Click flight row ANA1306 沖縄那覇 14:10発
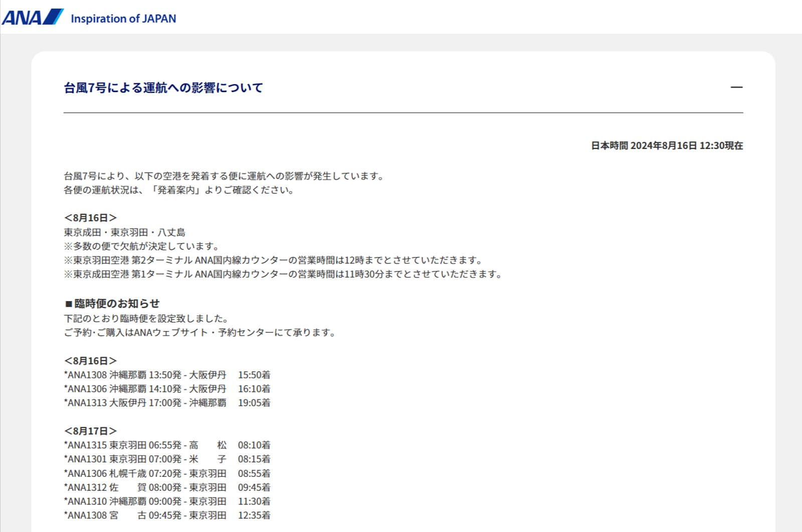The width and height of the screenshot is (802, 532). [x=167, y=389]
